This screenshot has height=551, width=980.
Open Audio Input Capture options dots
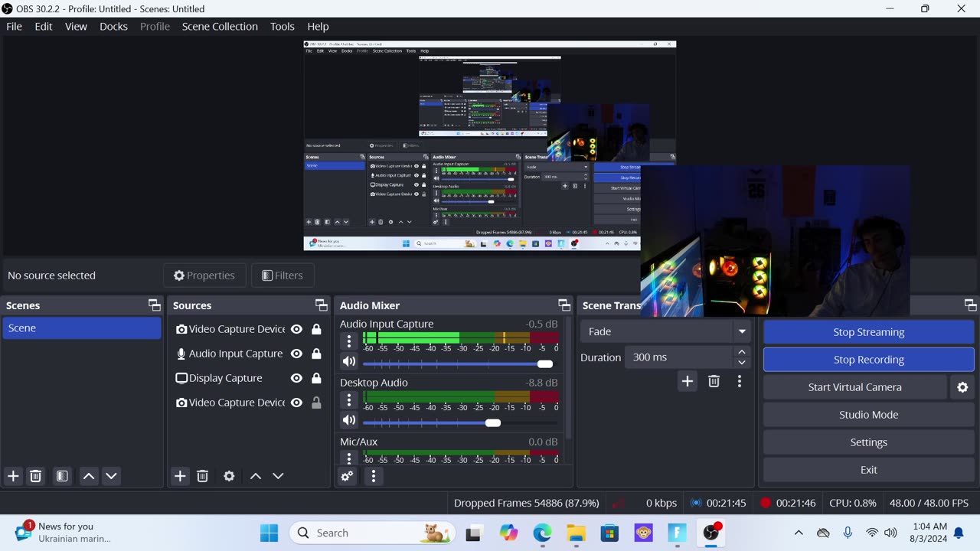point(349,341)
